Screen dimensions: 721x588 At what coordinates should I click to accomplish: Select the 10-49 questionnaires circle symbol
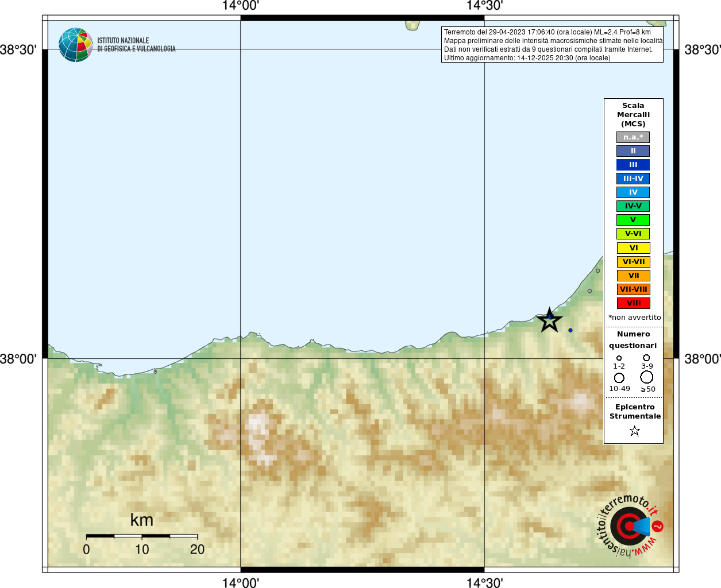tap(619, 377)
